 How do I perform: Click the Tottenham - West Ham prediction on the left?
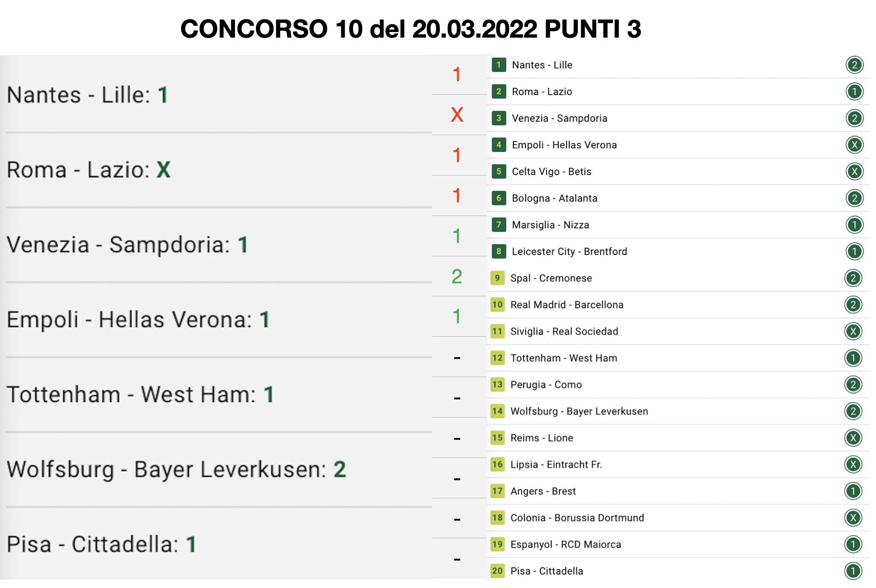coord(140,394)
